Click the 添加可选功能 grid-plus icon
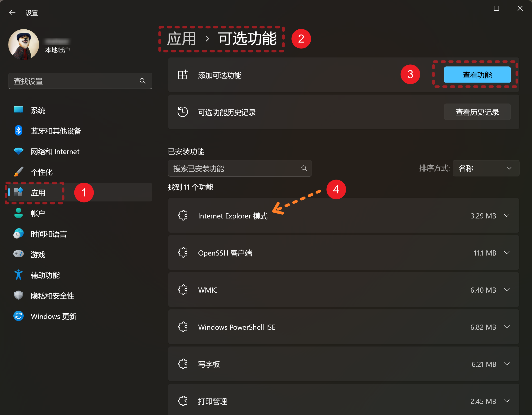This screenshot has height=415, width=532. (182, 75)
